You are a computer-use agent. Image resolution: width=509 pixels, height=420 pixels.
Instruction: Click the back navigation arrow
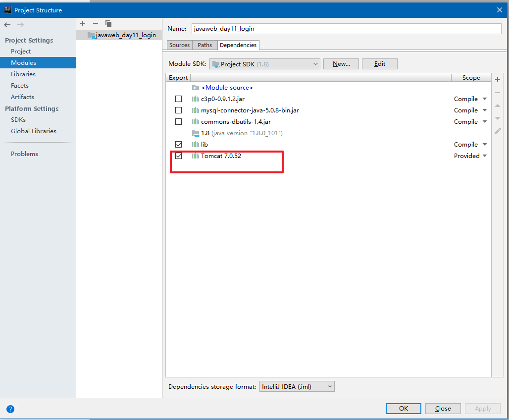[7, 25]
